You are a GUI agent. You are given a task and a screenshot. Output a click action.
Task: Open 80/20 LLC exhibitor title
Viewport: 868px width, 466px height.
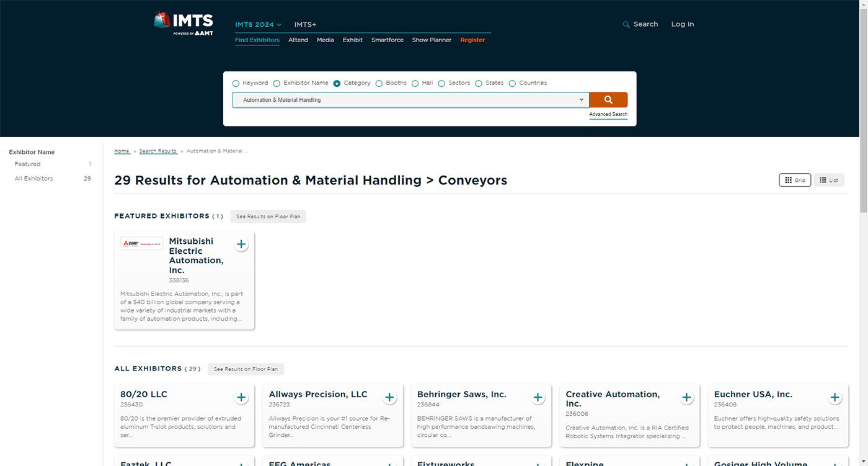coord(144,395)
